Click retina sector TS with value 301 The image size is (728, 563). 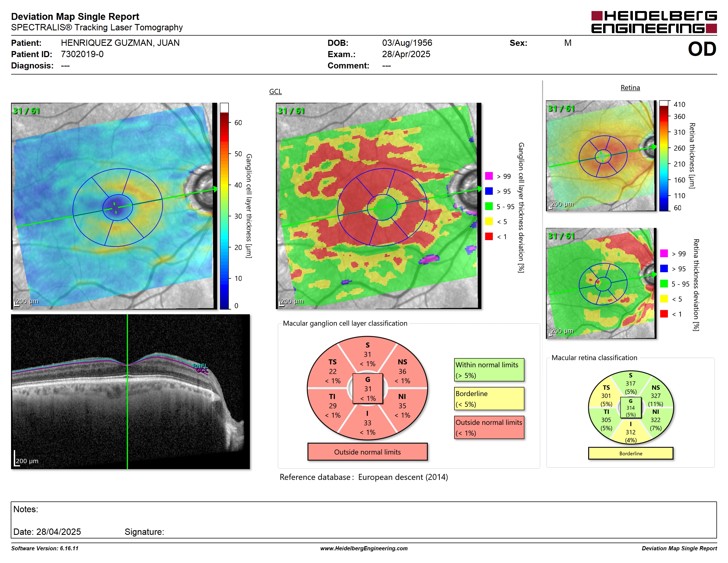point(606,395)
